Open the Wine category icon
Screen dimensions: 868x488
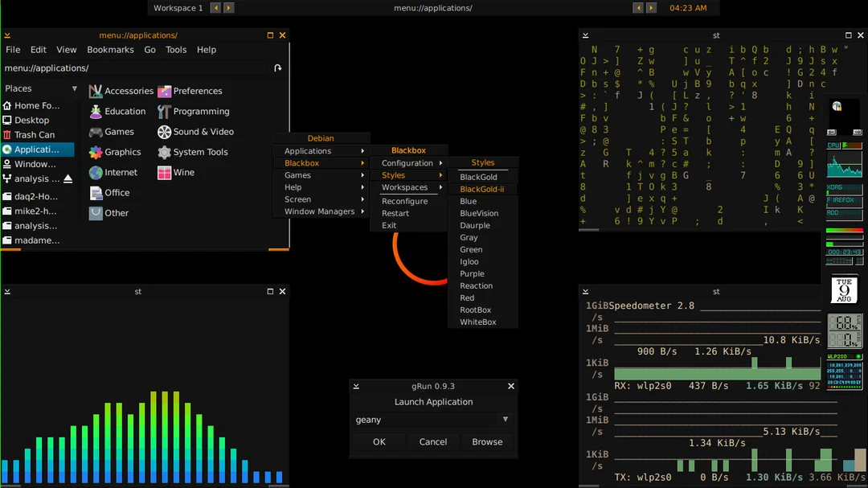[165, 173]
